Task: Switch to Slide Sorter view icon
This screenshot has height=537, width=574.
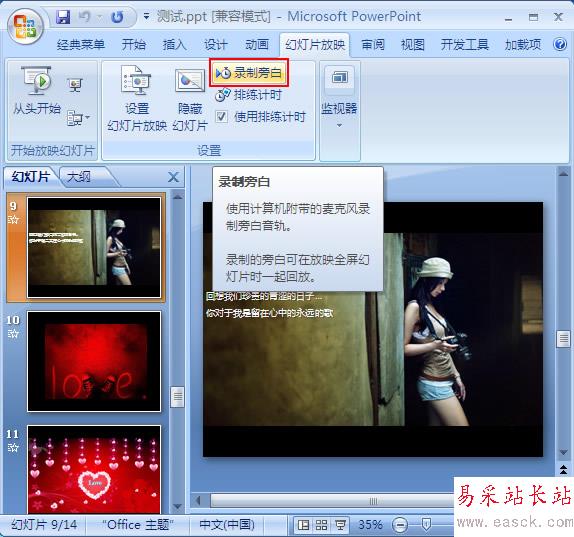Action: [321, 525]
